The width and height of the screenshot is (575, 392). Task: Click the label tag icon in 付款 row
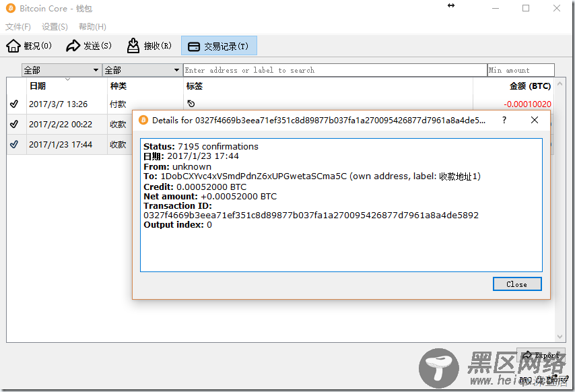[191, 104]
